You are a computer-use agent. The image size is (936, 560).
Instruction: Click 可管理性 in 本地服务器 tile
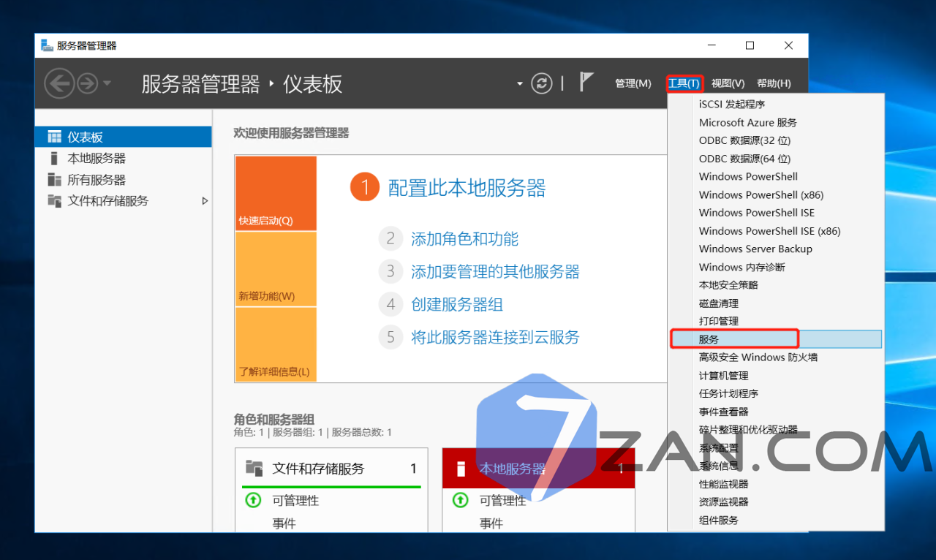tap(502, 501)
